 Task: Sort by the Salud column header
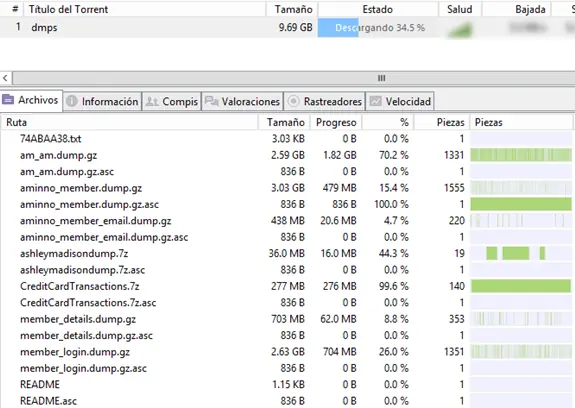(x=460, y=9)
